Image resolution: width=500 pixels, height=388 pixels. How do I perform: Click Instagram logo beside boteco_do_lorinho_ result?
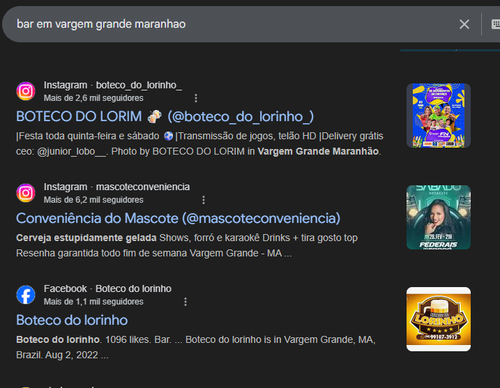(26, 91)
